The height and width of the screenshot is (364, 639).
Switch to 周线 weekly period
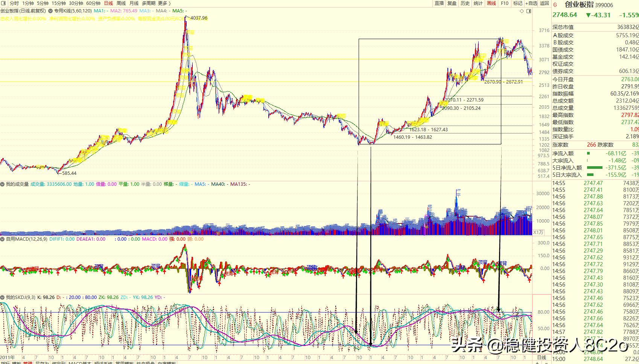point(121,3)
